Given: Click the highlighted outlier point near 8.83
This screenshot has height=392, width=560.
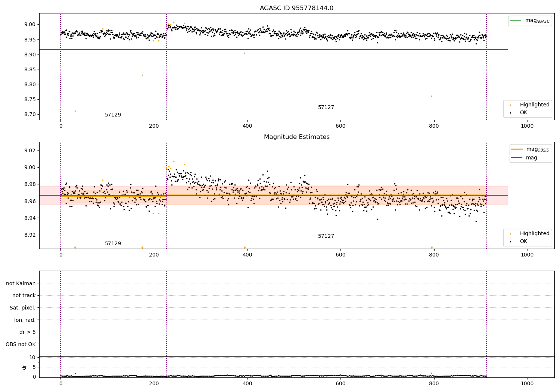Looking at the screenshot, I should coord(142,75).
